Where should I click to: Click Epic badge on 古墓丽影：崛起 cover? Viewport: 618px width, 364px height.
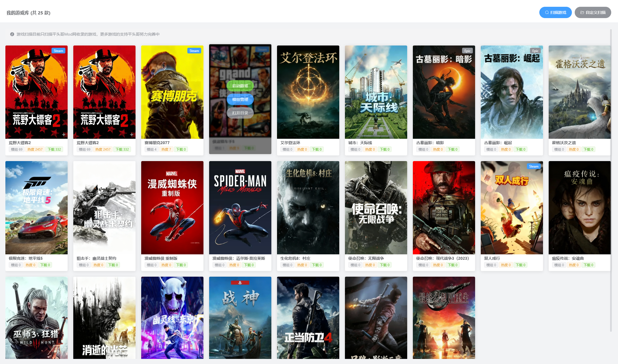coord(535,51)
